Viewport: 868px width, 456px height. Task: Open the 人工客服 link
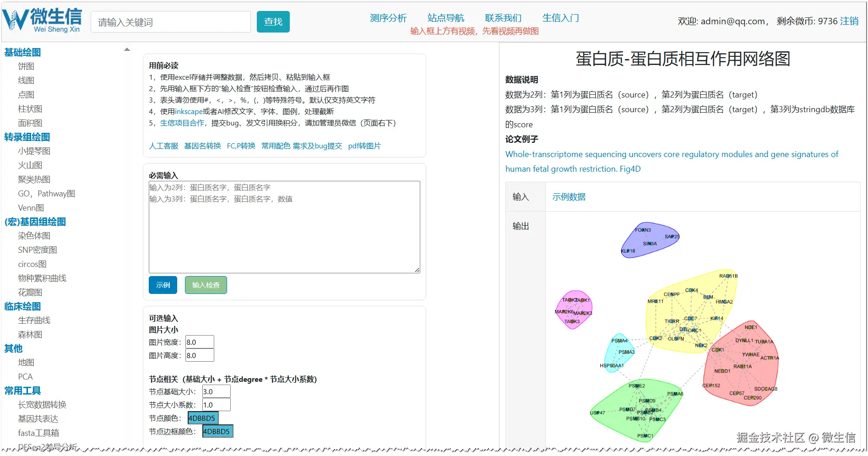tap(163, 146)
